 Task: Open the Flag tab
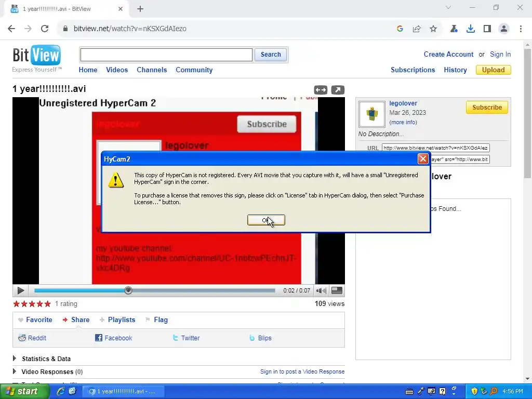156,320
